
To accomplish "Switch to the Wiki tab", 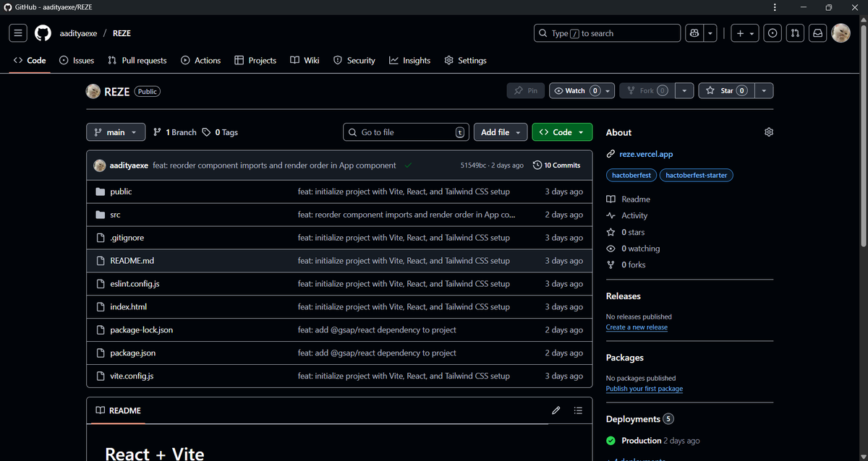I will coord(305,61).
